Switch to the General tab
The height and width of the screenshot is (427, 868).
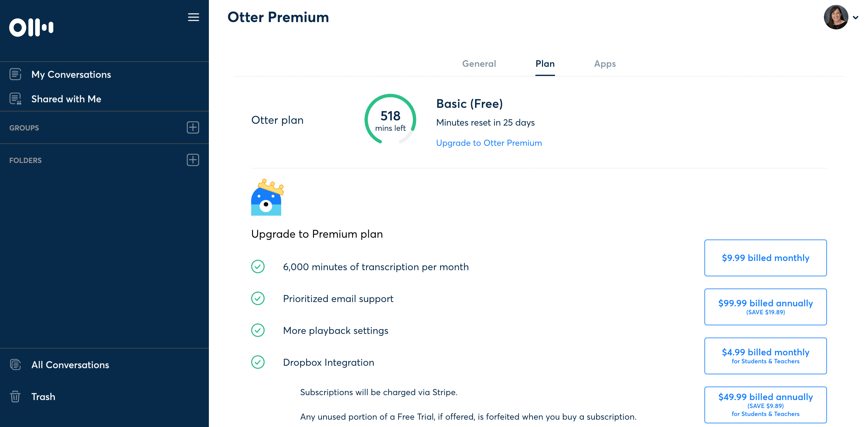479,64
